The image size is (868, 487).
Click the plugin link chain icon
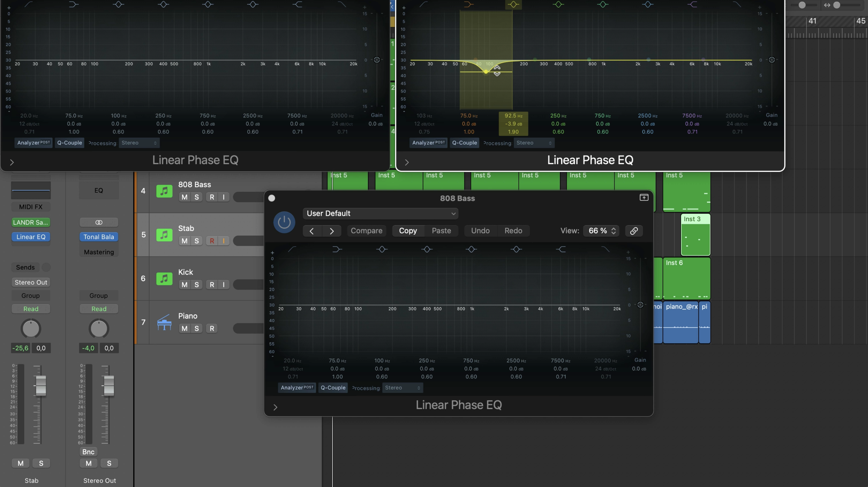pos(634,231)
